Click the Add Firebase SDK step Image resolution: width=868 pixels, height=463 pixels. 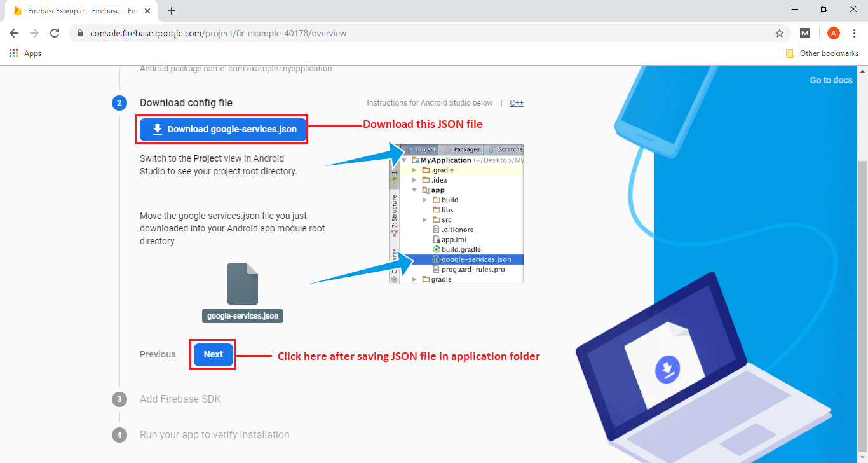(180, 399)
